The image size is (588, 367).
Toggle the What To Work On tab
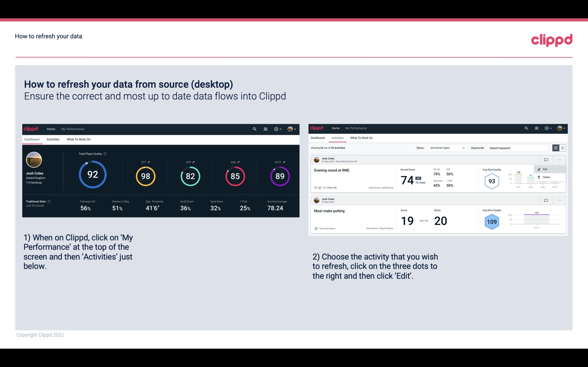[x=78, y=139]
